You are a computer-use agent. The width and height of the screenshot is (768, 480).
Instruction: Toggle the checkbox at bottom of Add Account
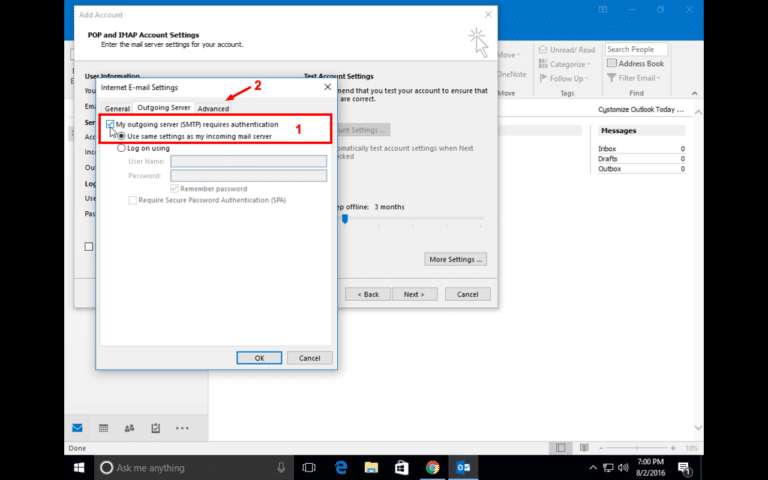point(89,246)
